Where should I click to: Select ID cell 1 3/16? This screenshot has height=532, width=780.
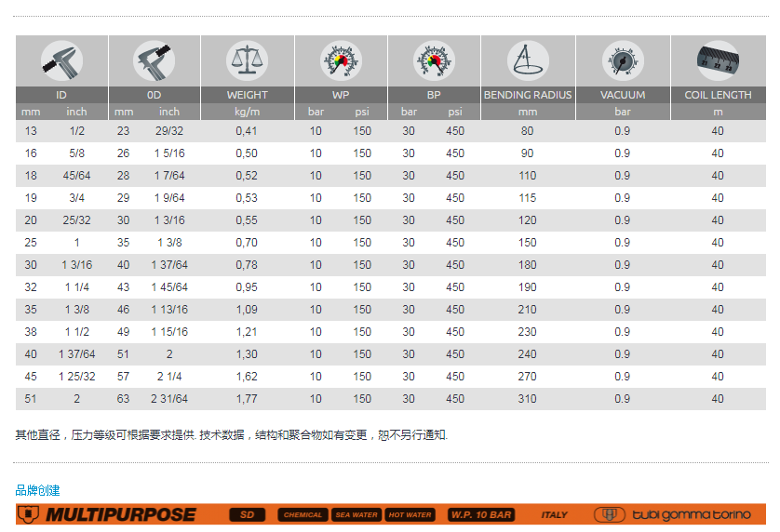tap(76, 264)
